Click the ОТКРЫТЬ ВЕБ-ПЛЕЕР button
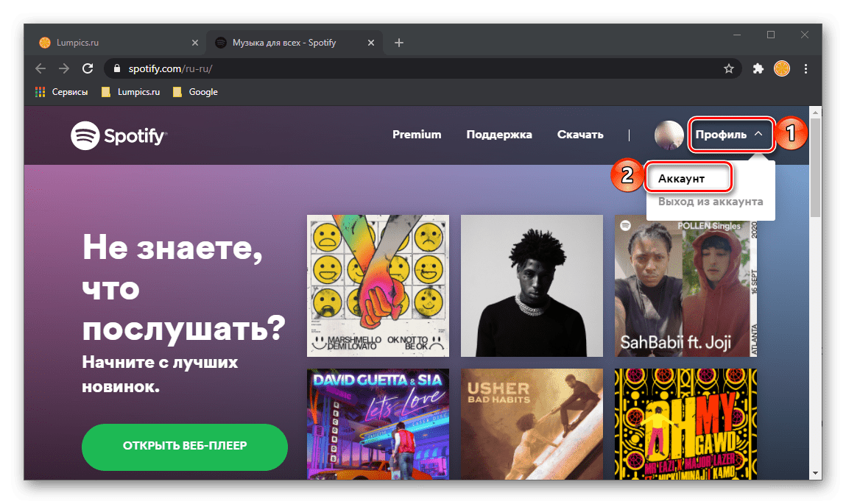The image size is (846, 504). [x=185, y=447]
